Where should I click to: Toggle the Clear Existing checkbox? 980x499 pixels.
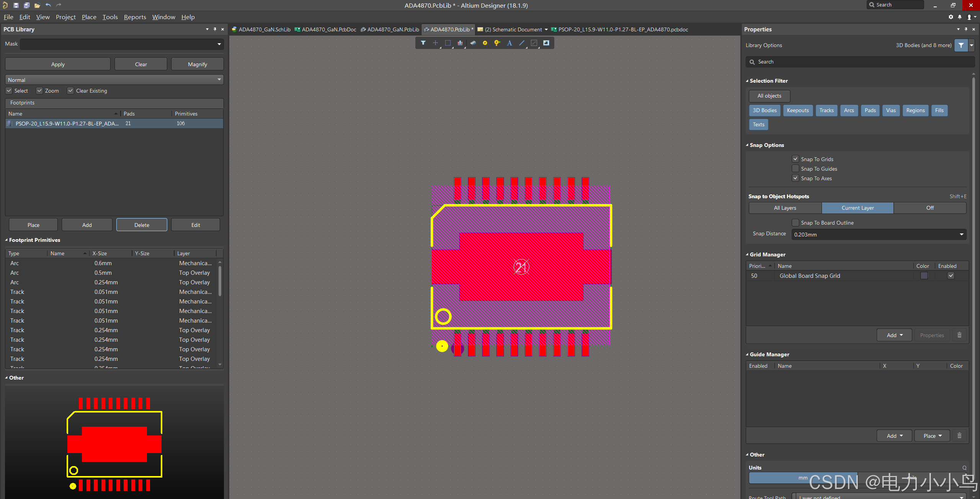coord(70,91)
